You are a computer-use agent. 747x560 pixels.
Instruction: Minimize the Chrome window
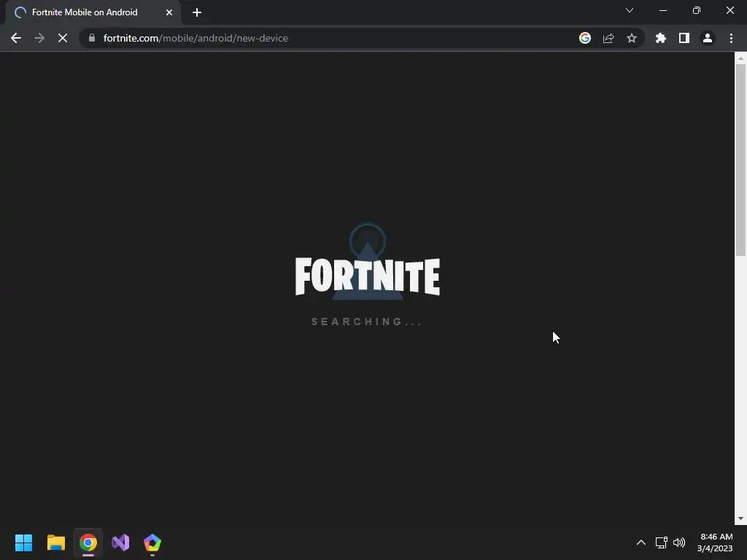click(663, 10)
